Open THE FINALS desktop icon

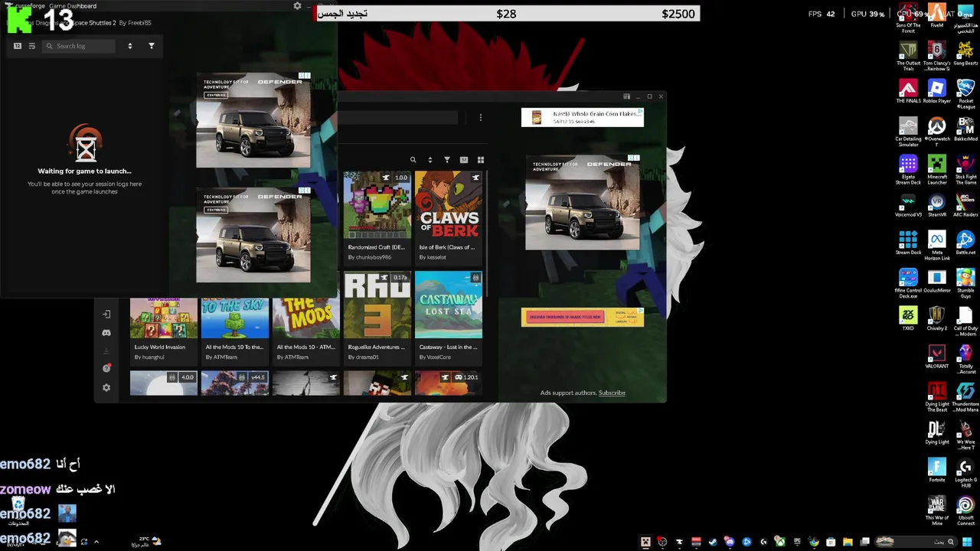click(908, 92)
